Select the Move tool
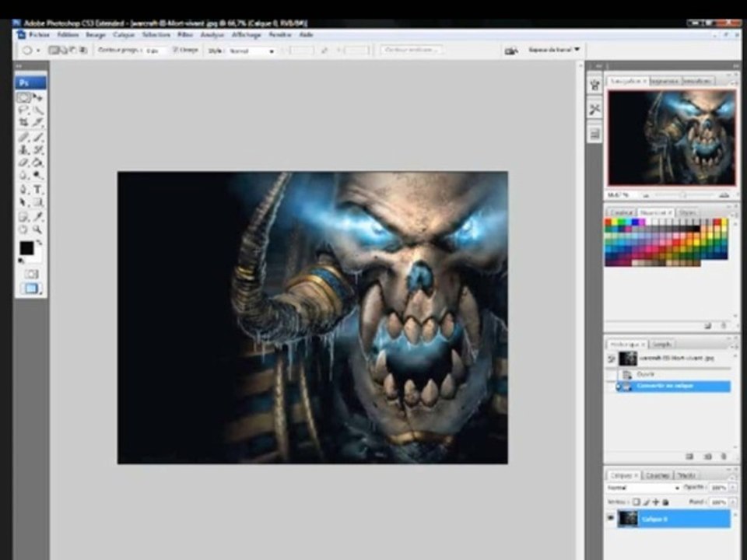The height and width of the screenshot is (560, 747). click(38, 98)
